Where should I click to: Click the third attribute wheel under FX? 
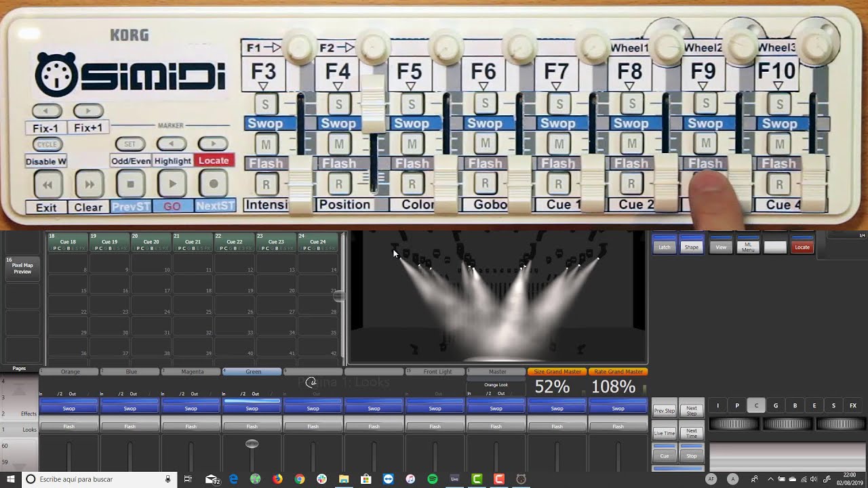pos(841,424)
